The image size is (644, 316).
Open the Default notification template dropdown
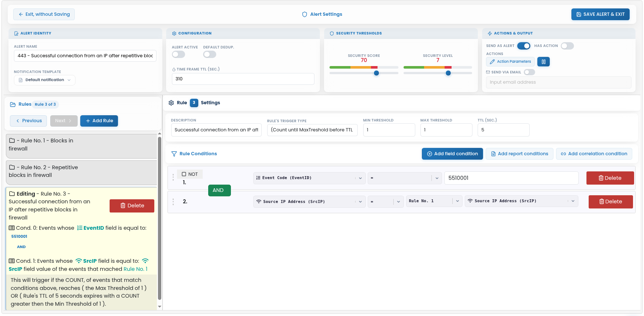(x=45, y=80)
